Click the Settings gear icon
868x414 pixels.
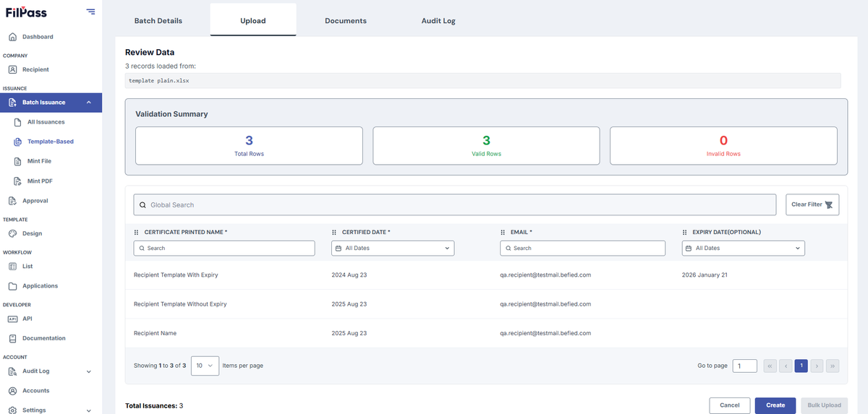click(12, 410)
